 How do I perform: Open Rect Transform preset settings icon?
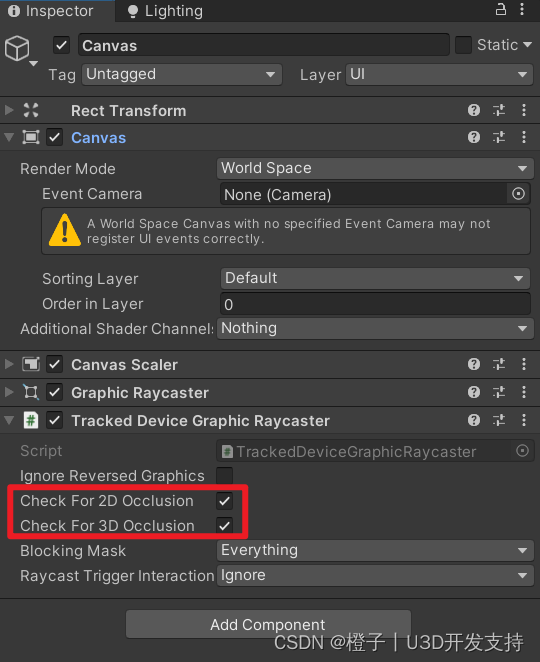pos(499,110)
